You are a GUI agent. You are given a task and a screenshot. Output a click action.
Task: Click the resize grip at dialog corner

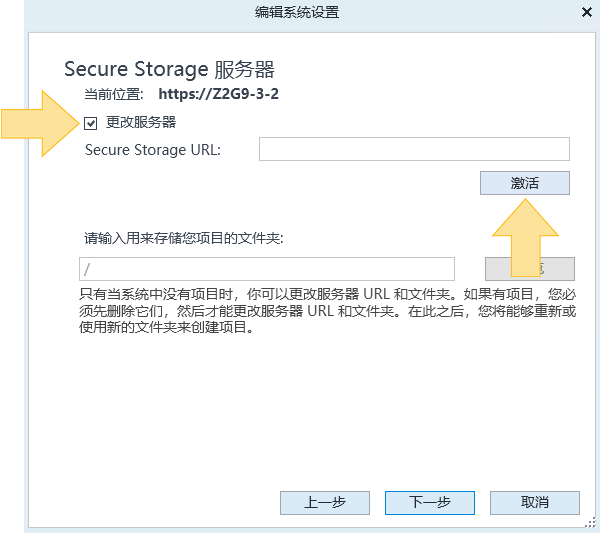click(591, 524)
